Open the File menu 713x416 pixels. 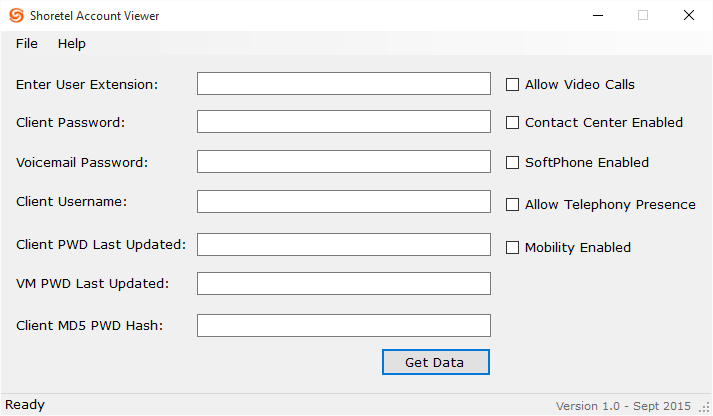click(27, 44)
